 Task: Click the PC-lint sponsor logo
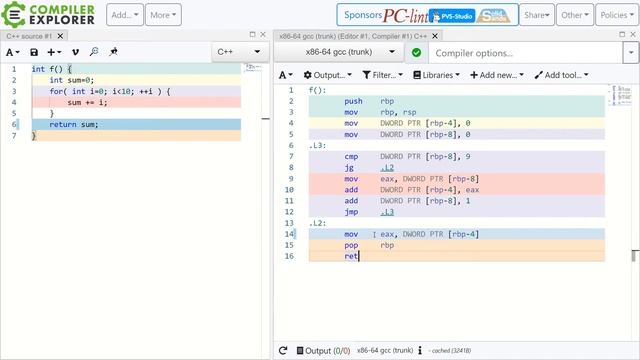pyautogui.click(x=405, y=16)
